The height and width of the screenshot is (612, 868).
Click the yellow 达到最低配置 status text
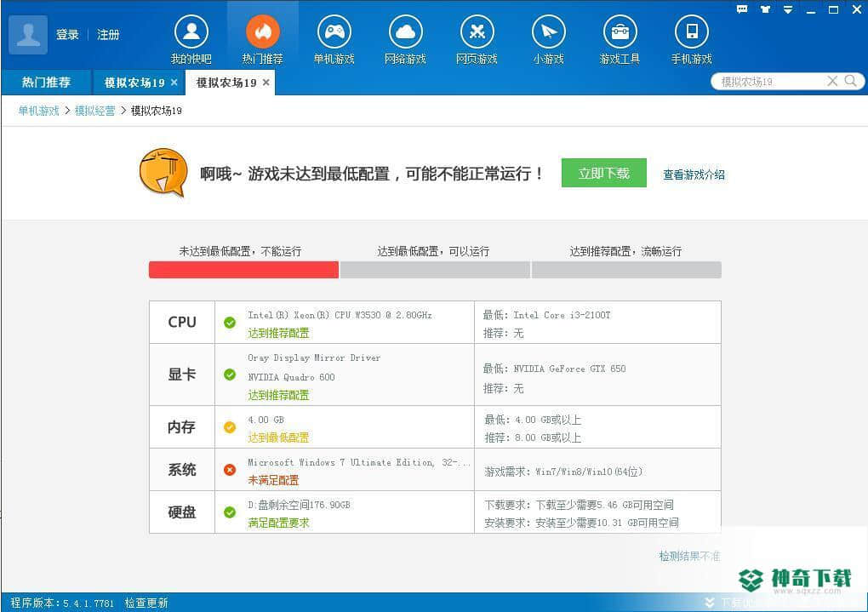coord(278,438)
